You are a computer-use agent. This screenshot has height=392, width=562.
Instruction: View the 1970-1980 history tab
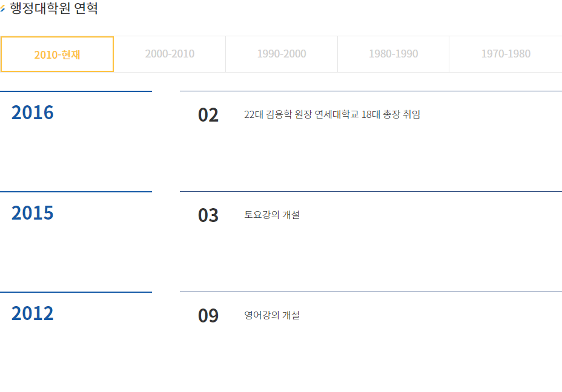pyautogui.click(x=506, y=54)
